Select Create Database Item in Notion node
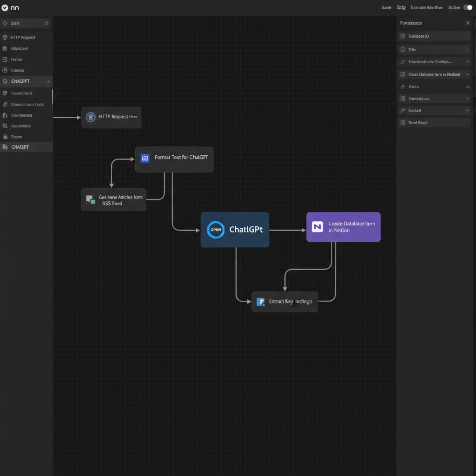 pyautogui.click(x=343, y=227)
